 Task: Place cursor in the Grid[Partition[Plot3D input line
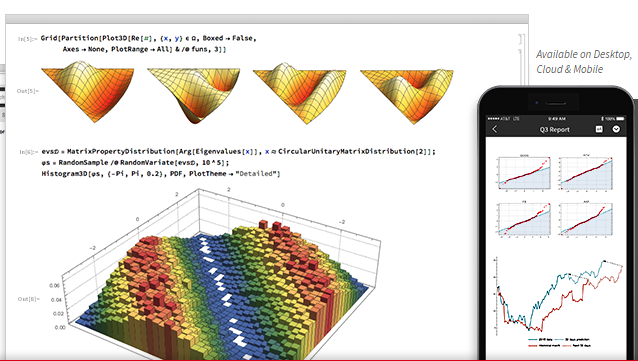tap(149, 38)
